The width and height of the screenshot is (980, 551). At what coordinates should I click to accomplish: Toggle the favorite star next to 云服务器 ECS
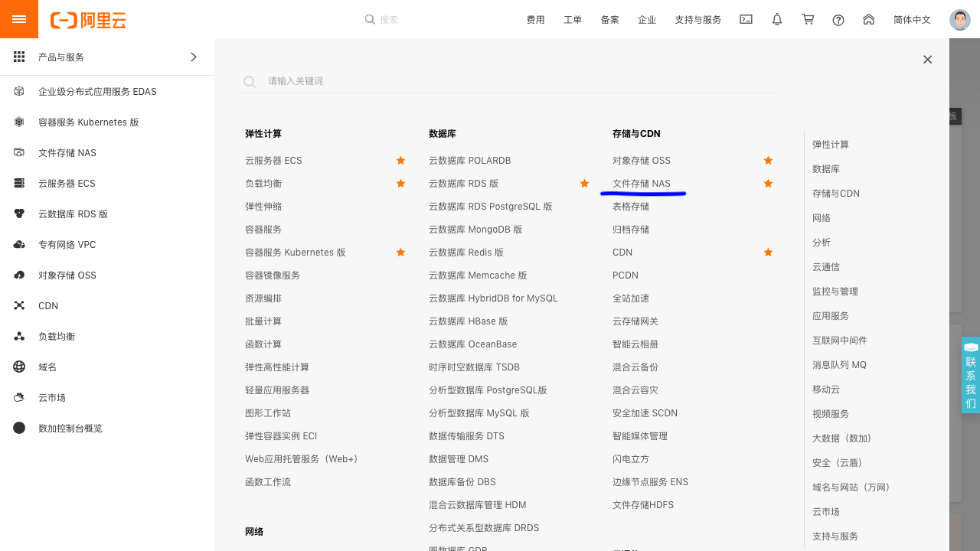(x=400, y=160)
